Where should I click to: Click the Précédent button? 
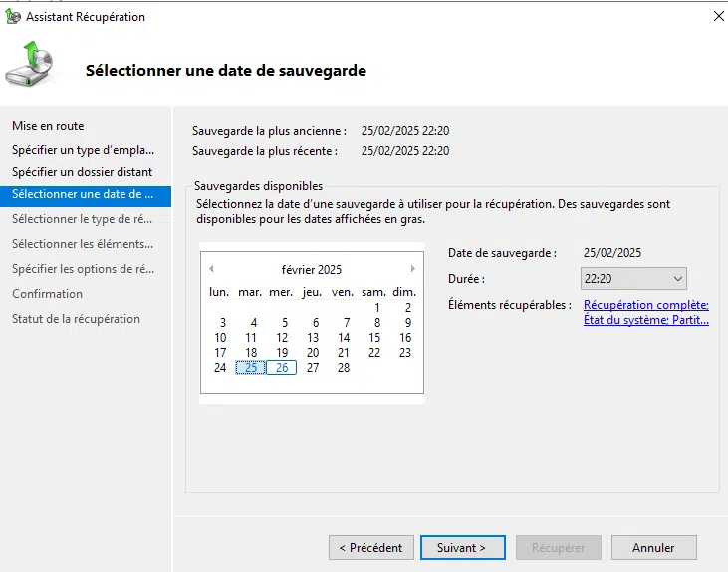coord(370,548)
